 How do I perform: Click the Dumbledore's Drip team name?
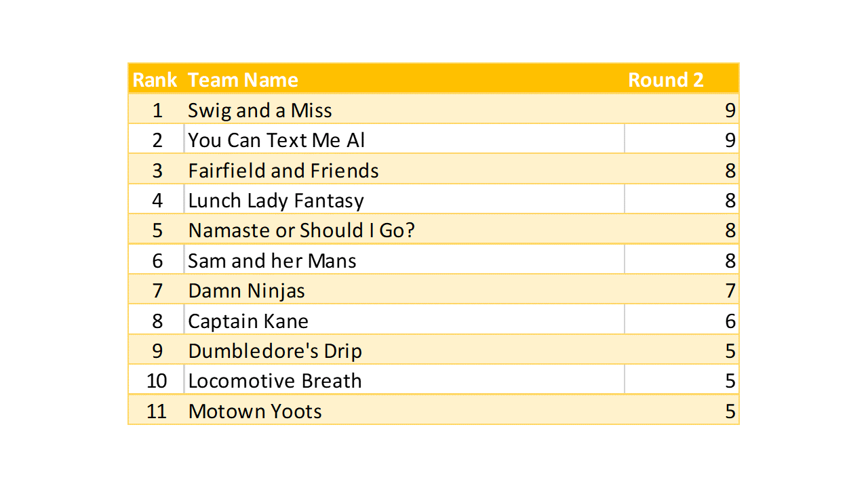275,351
